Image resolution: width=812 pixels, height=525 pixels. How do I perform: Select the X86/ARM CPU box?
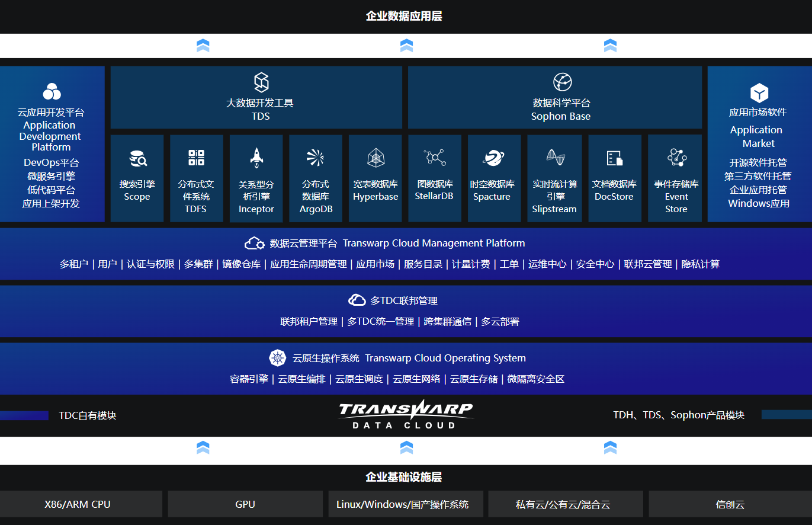[x=81, y=504]
